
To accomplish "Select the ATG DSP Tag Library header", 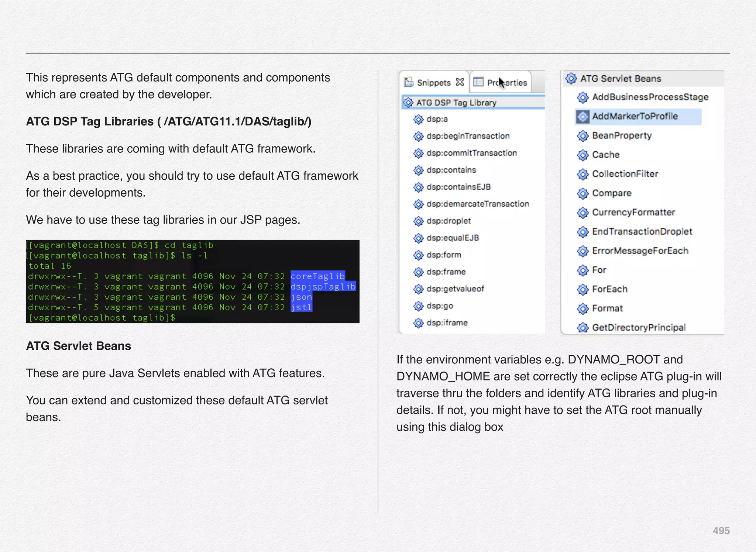I will [x=473, y=102].
